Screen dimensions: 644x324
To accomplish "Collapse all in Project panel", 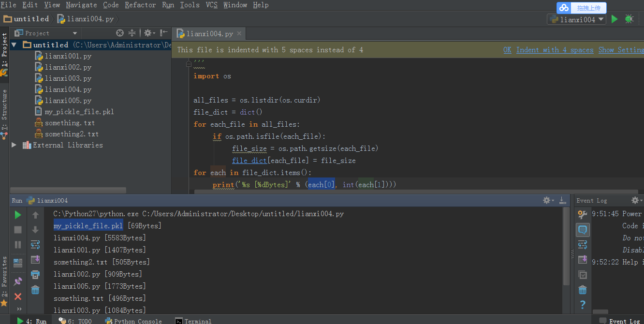I will pyautogui.click(x=132, y=33).
